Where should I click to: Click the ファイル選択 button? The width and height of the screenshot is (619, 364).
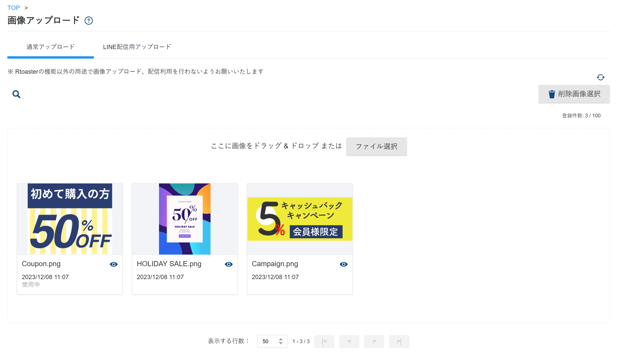pyautogui.click(x=376, y=146)
